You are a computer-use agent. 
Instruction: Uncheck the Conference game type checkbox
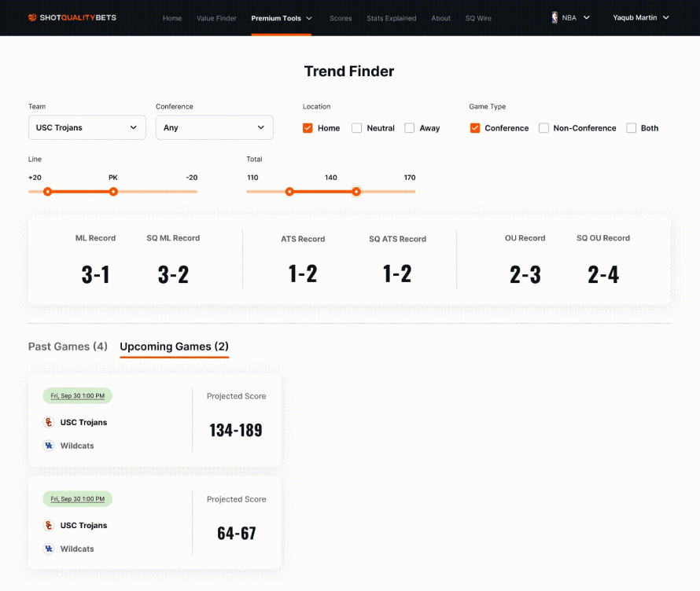coord(475,128)
